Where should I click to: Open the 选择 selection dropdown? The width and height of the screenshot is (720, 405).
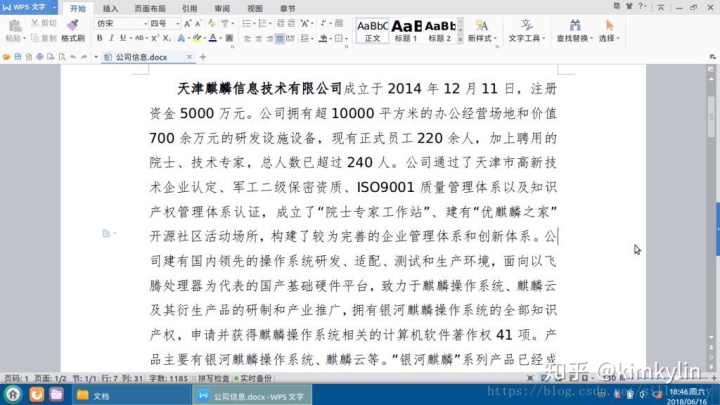[609, 31]
